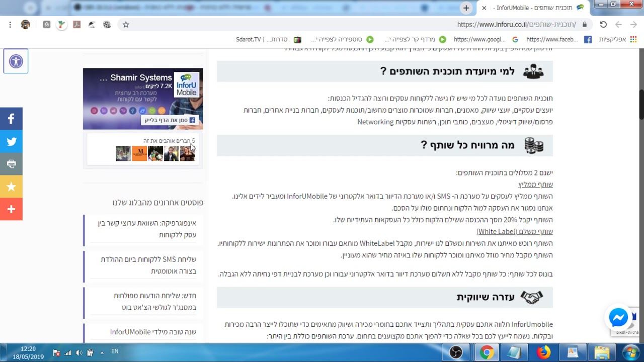This screenshot has height=362, width=644.
Task: Reload the page
Action: pyautogui.click(x=603, y=25)
